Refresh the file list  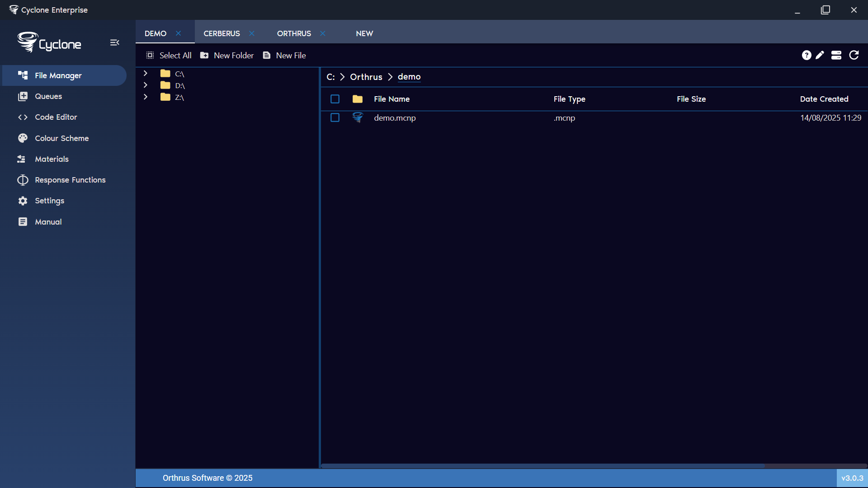[x=854, y=55]
